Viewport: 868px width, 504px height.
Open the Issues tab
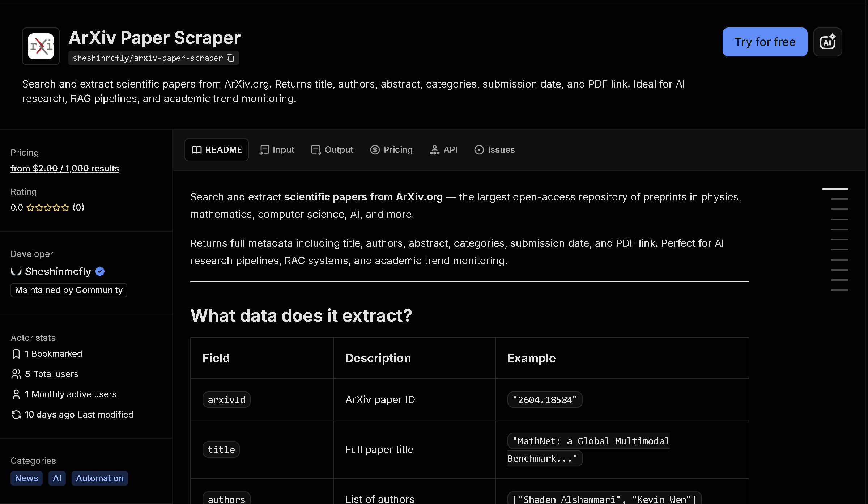[x=494, y=150]
